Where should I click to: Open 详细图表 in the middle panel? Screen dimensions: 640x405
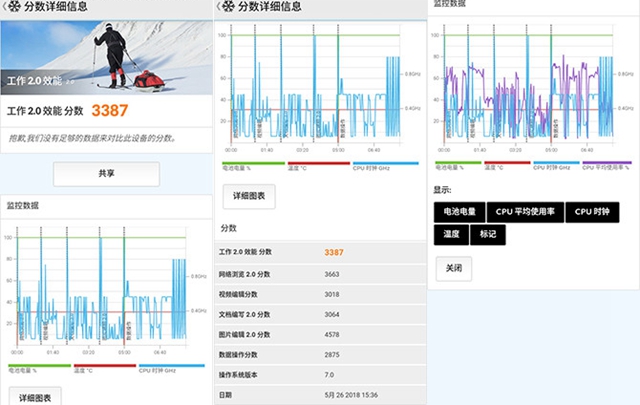tap(248, 197)
